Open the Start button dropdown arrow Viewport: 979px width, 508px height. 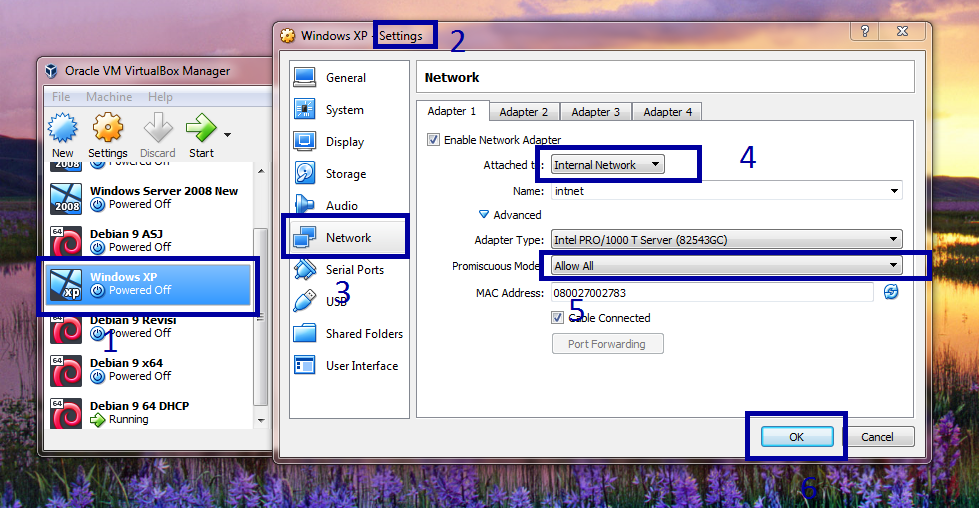point(227,135)
